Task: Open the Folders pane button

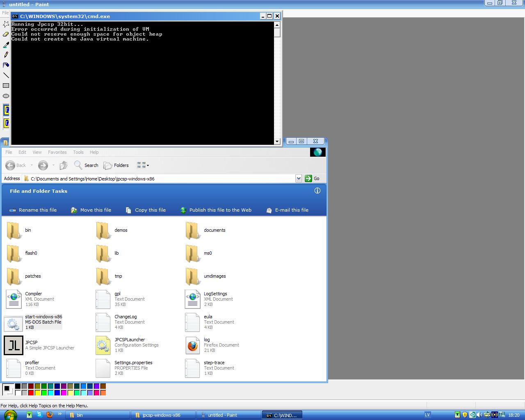Action: (x=116, y=165)
